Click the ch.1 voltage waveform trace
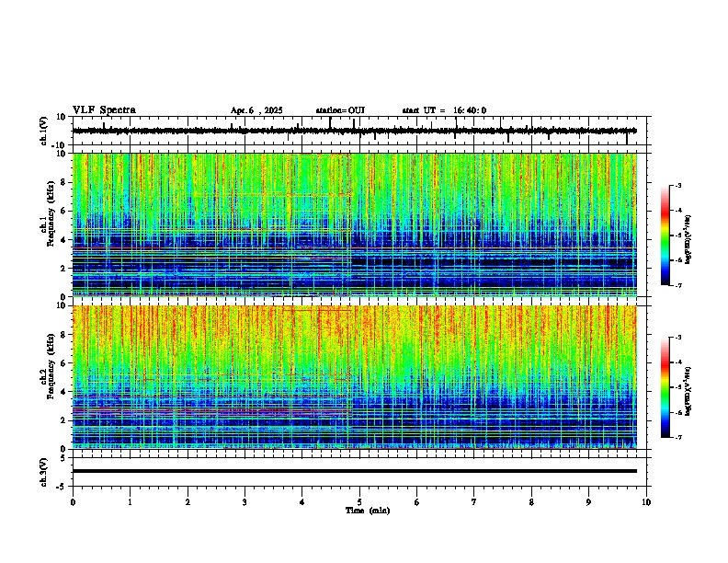Viewport: 728px width, 563px height. [355, 131]
